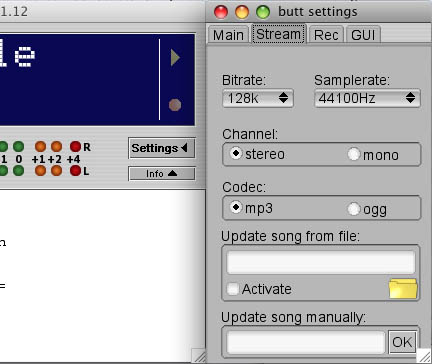Click the "Update song manually:" label
Viewport: 432px width, 364px height.
pos(293,317)
